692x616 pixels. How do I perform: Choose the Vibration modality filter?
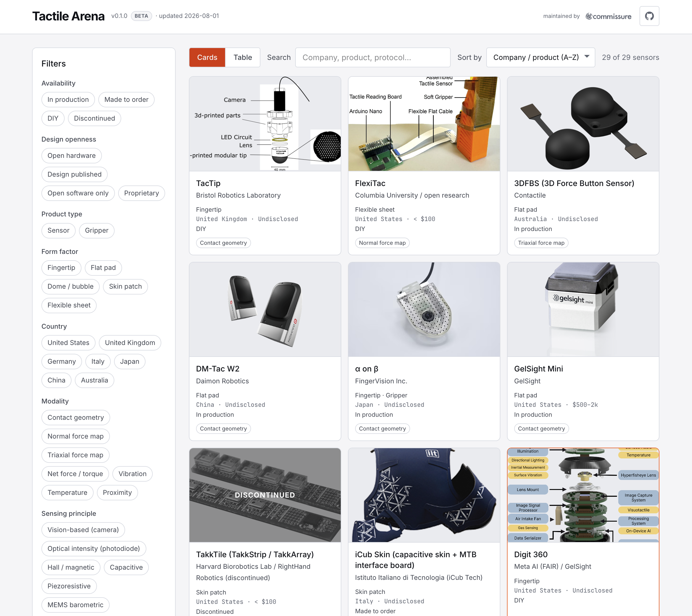point(133,474)
